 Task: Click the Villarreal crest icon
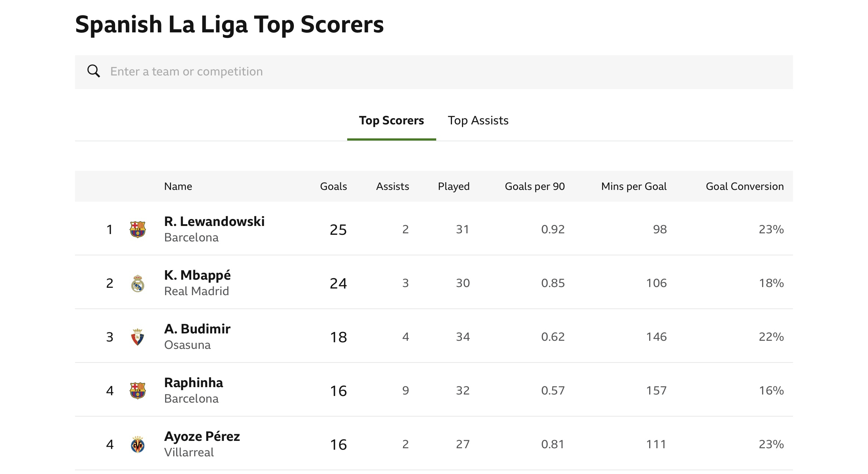(138, 444)
